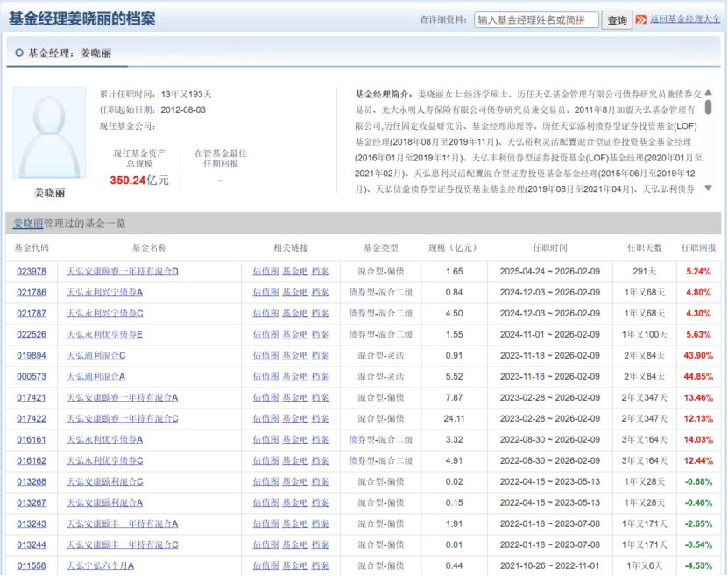Open 档案 for fund 019894
The height and width of the screenshot is (576, 728).
320,356
